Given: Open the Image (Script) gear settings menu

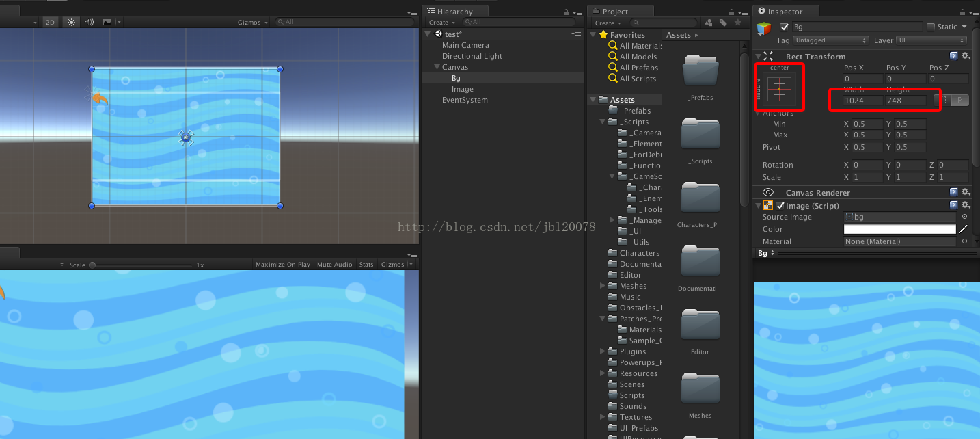Looking at the screenshot, I should [x=966, y=205].
